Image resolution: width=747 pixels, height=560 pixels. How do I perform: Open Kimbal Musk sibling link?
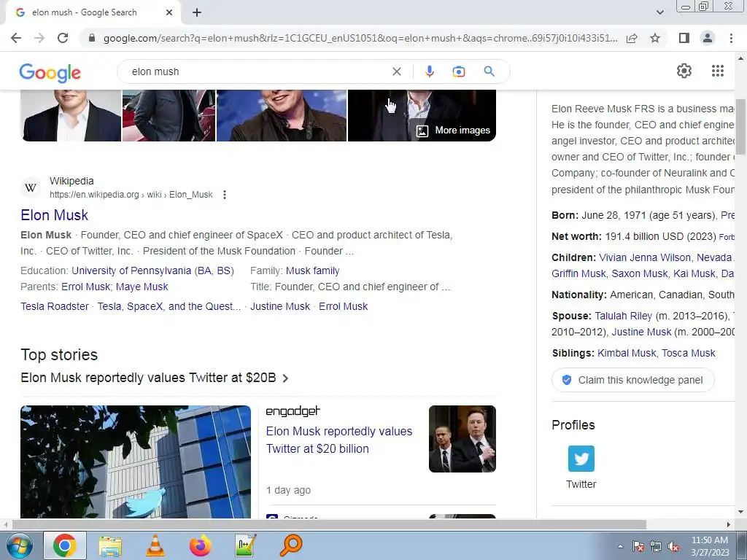click(627, 354)
